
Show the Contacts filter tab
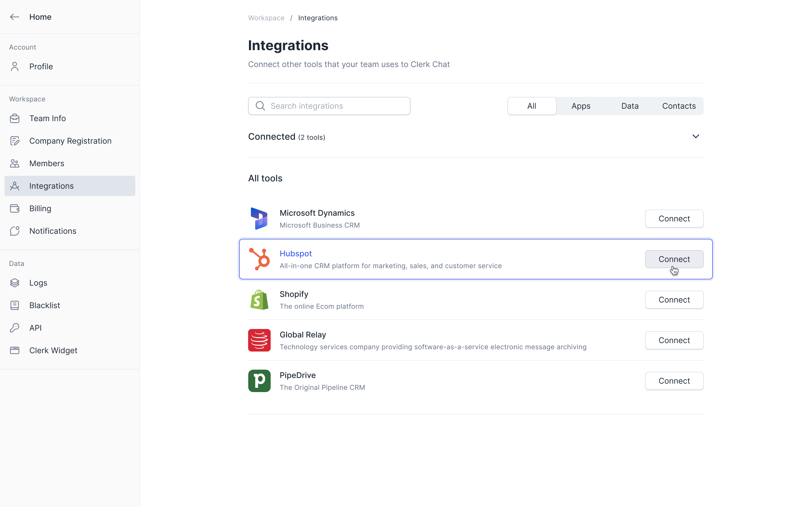click(679, 106)
